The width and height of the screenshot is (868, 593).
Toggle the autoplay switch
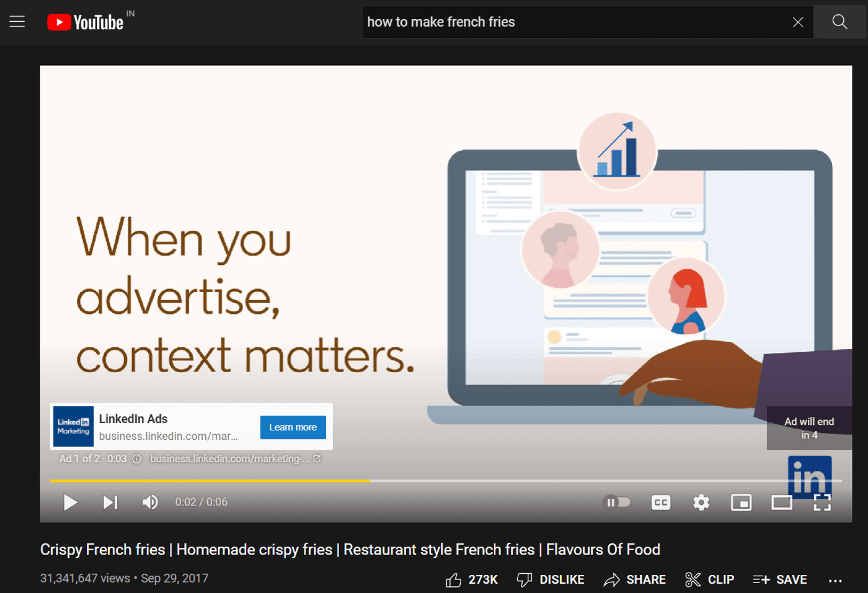pos(617,502)
